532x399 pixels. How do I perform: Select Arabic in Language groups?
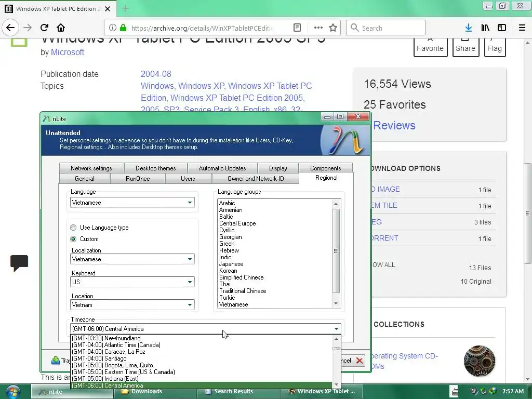(x=227, y=203)
